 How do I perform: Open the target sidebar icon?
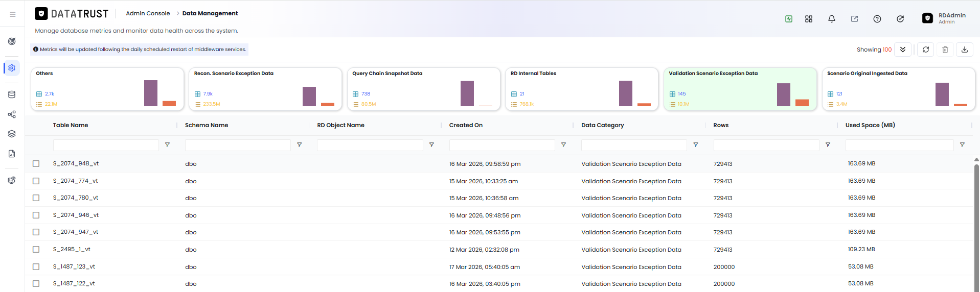[12, 41]
